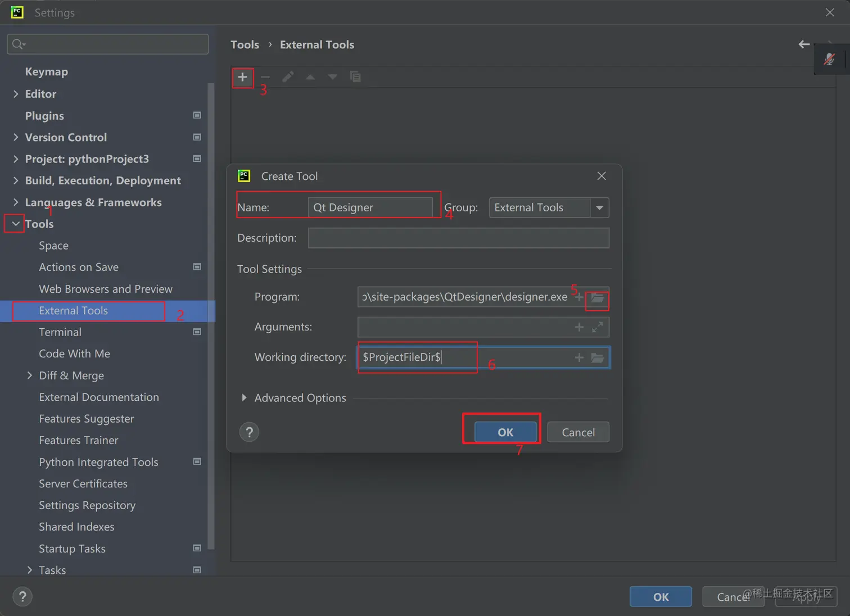Expand the Tasks settings node

click(x=30, y=570)
